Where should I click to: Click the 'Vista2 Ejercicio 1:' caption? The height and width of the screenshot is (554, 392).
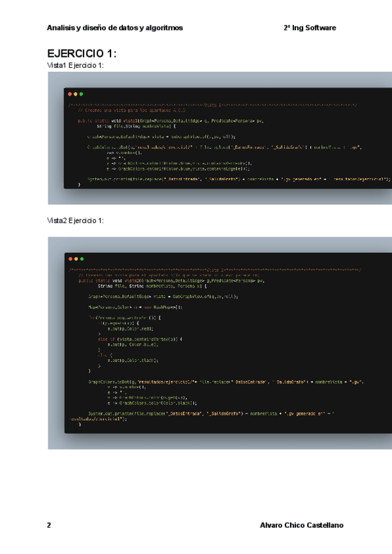pos(76,221)
